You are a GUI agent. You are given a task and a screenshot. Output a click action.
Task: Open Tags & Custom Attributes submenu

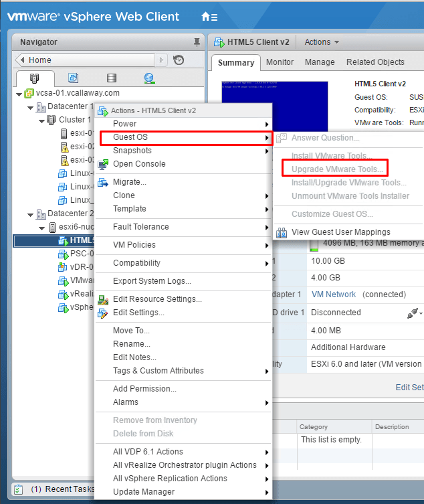tap(183, 371)
